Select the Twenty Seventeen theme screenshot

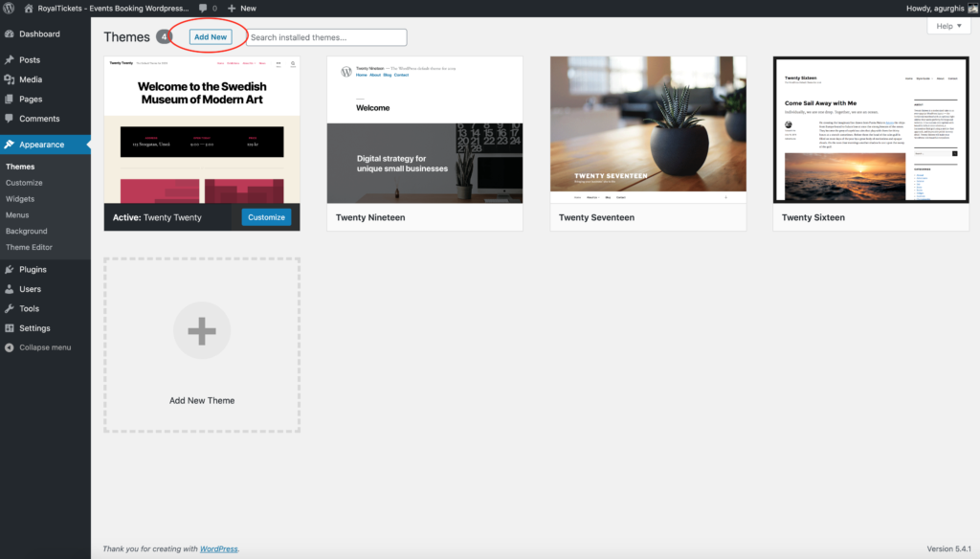(648, 130)
